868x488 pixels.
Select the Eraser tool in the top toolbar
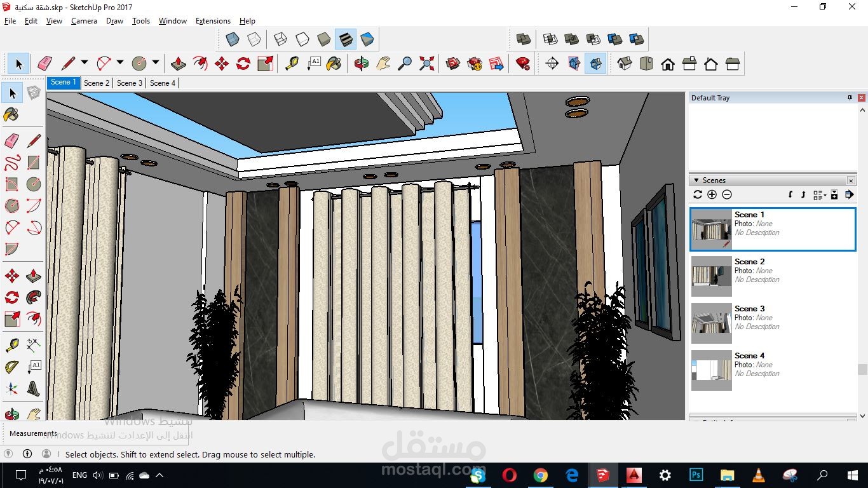[44, 64]
